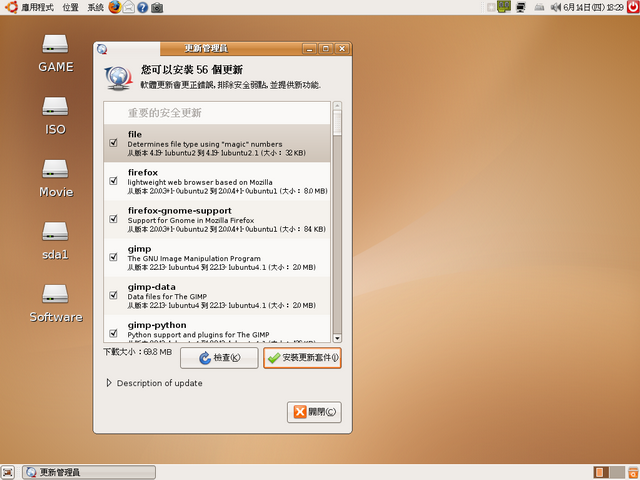Image resolution: width=640 pixels, height=480 pixels.
Task: Click the scrollbar down arrow in the update list
Action: click(337, 338)
